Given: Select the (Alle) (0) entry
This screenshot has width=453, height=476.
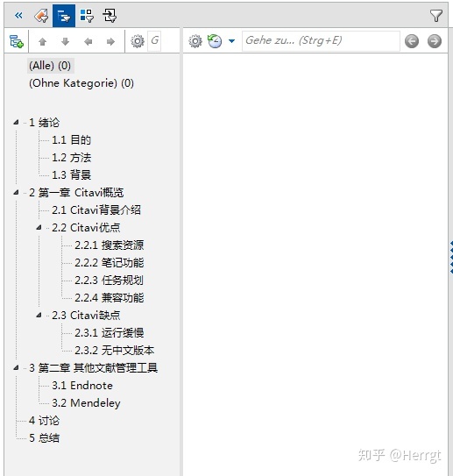Looking at the screenshot, I should tap(50, 66).
